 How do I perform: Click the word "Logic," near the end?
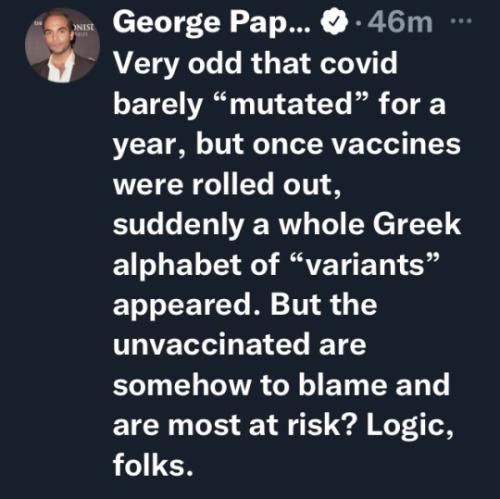click(x=410, y=427)
